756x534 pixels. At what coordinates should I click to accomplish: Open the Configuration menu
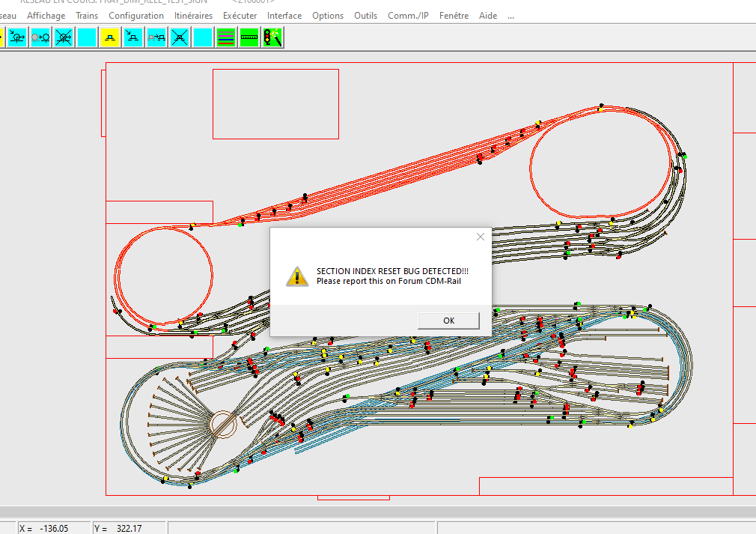(x=136, y=16)
